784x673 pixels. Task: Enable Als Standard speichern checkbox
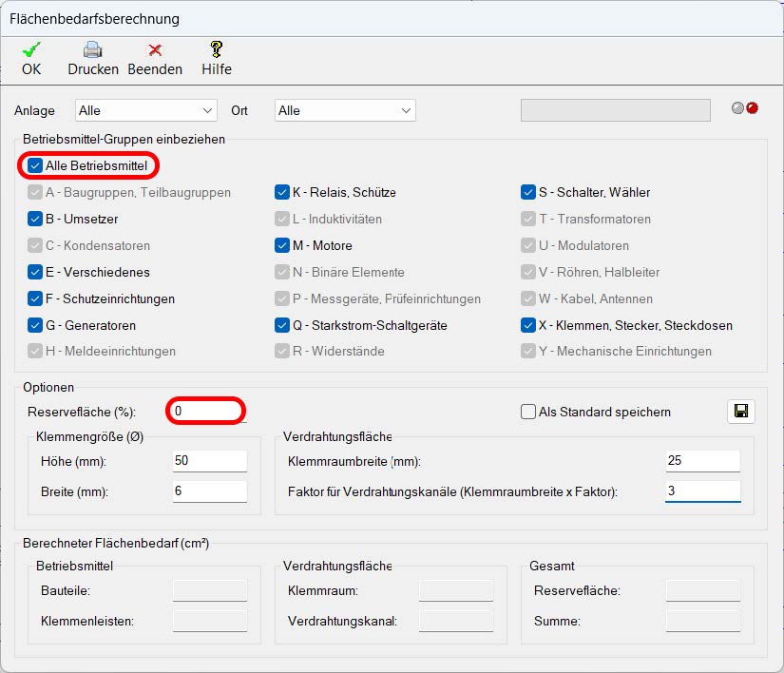[x=528, y=412]
